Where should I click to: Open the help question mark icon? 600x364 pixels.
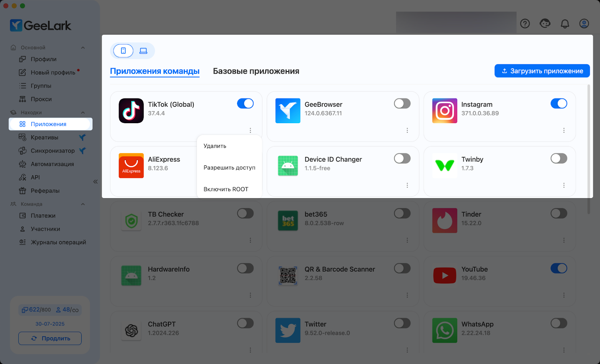click(x=525, y=24)
